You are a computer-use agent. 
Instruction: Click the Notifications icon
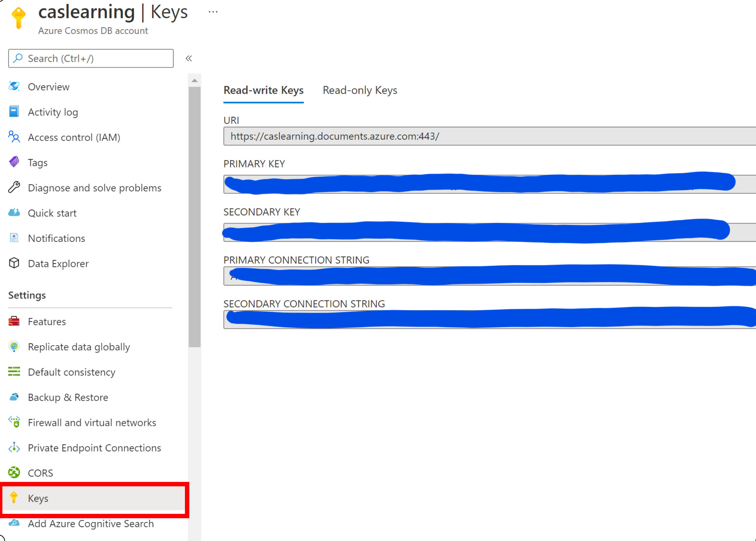(x=14, y=238)
